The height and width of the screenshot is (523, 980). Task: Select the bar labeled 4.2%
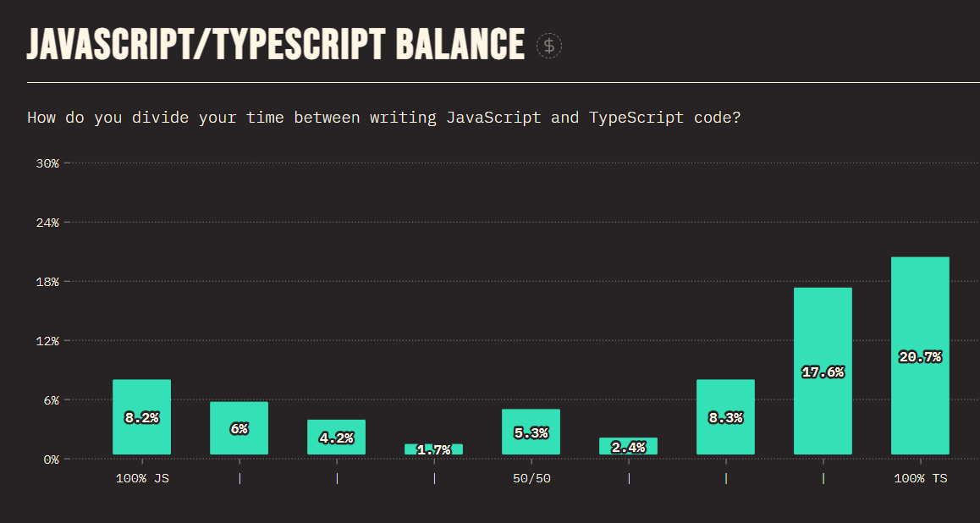click(x=336, y=437)
